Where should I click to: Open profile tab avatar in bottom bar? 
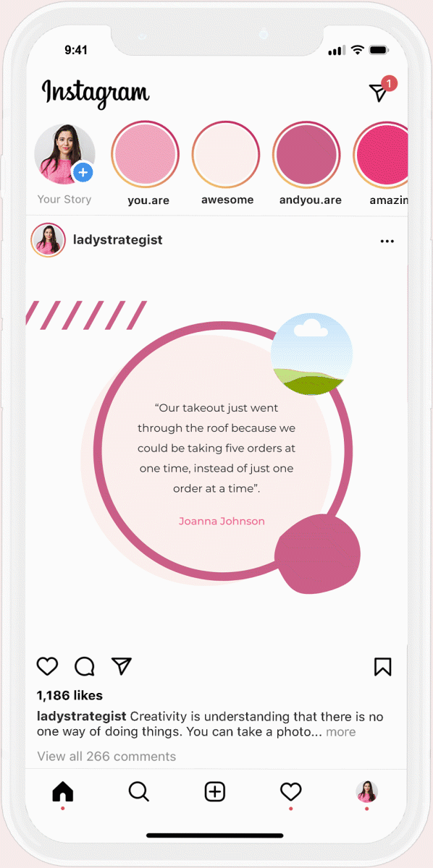point(367,791)
